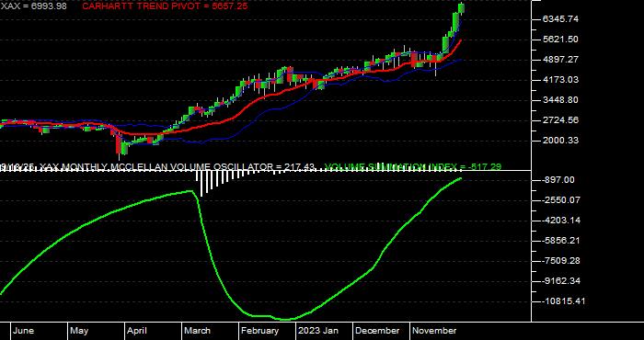
Task: Click the May label on time axis
Action: click(x=79, y=331)
